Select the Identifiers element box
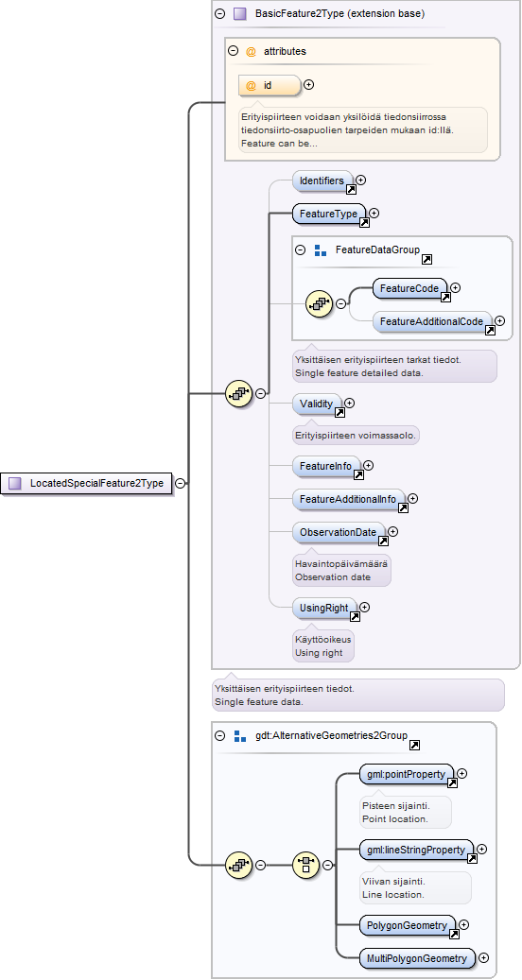Image resolution: width=522 pixels, height=980 pixels. tap(322, 180)
